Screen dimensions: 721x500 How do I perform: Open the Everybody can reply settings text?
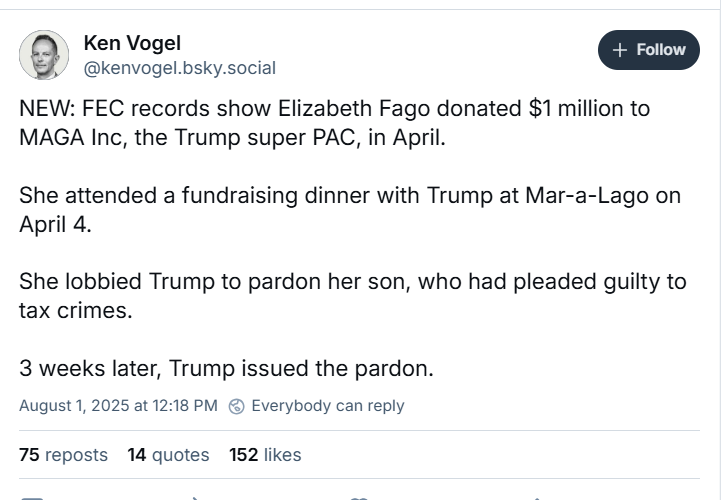(x=328, y=406)
